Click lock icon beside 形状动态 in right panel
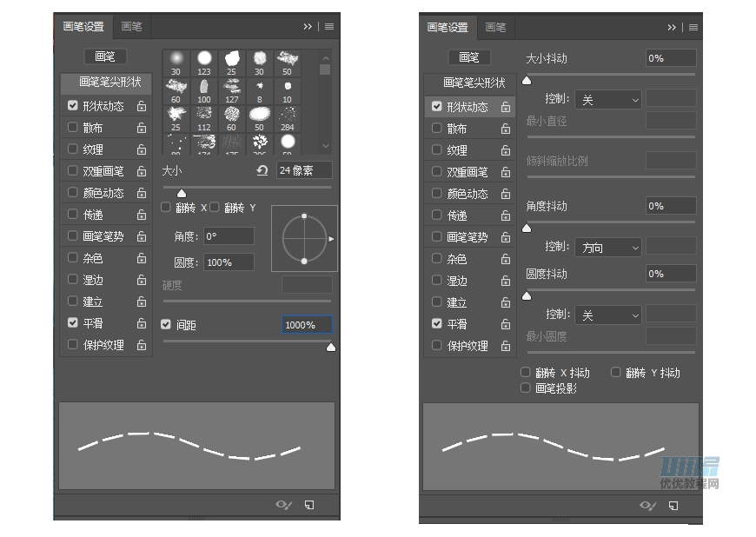Image resolution: width=756 pixels, height=537 pixels. [505, 107]
